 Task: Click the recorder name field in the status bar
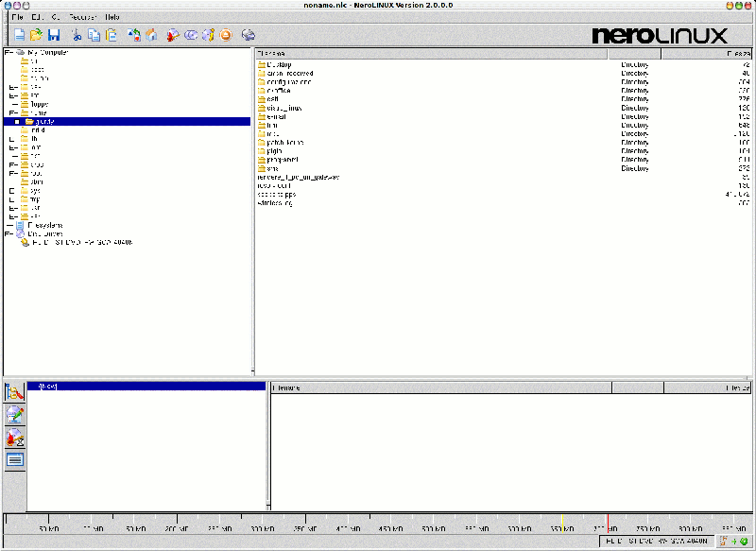[x=657, y=542]
